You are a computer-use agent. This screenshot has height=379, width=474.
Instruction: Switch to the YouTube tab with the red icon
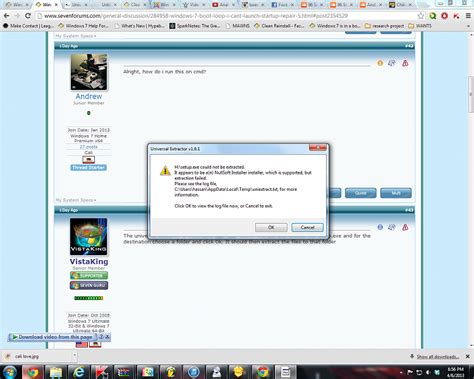click(x=224, y=5)
